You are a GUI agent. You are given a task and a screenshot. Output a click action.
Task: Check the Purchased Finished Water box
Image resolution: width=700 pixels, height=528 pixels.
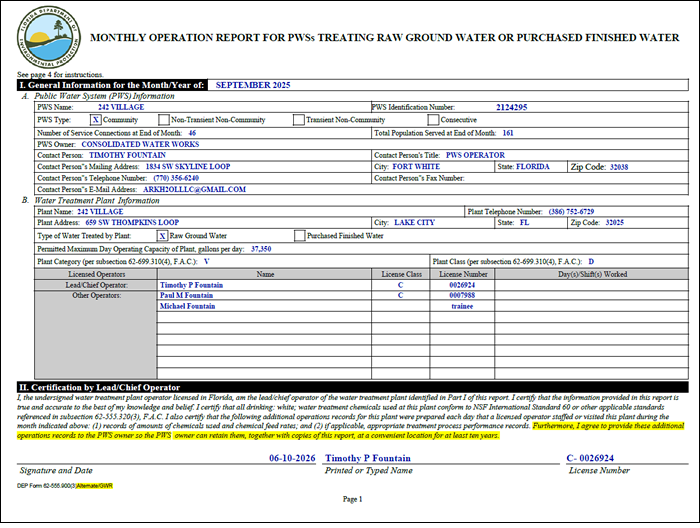point(300,236)
